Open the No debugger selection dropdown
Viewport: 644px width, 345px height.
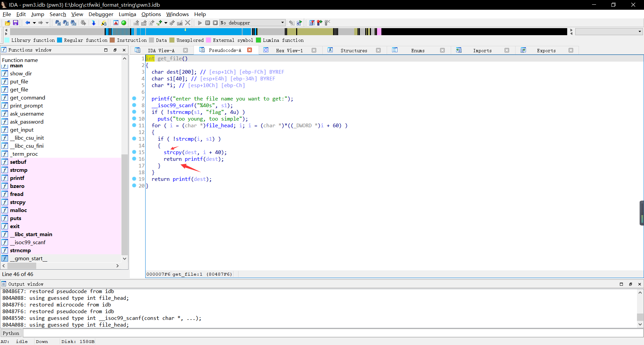253,23
